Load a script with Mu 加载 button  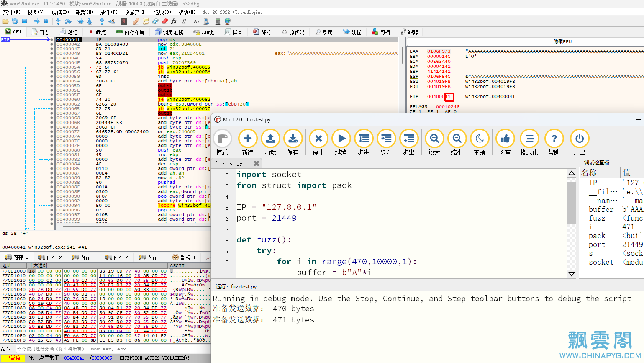[x=270, y=143]
